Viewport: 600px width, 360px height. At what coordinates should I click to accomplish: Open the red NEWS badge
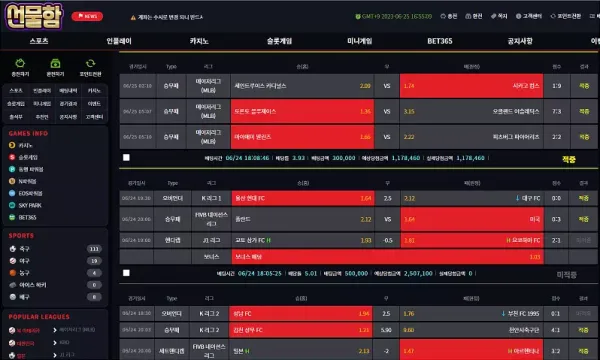pos(87,16)
